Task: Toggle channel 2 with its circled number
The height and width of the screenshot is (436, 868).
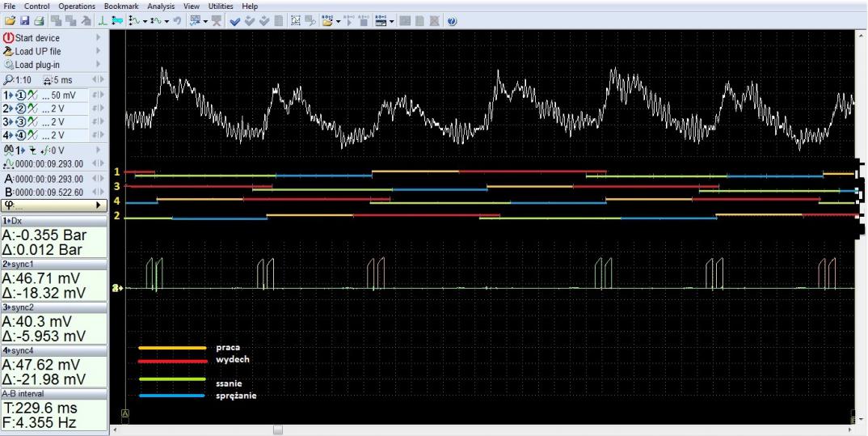Action: point(21,108)
